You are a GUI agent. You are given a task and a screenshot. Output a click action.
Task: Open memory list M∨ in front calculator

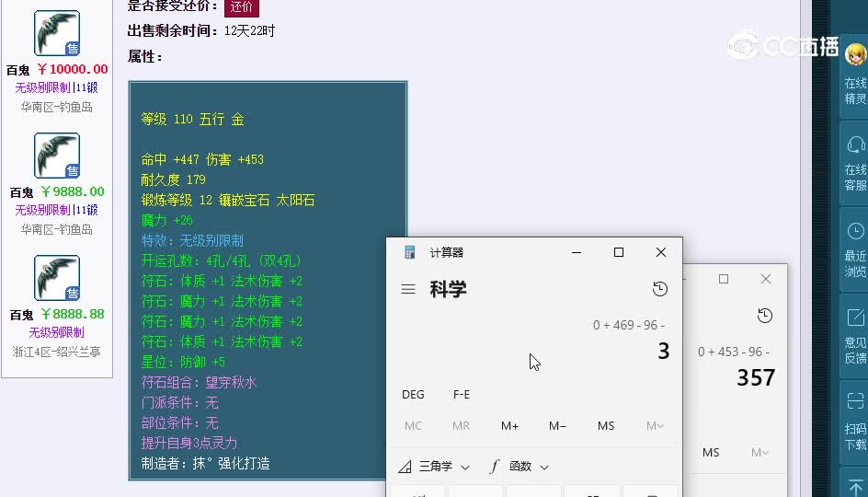tap(655, 425)
